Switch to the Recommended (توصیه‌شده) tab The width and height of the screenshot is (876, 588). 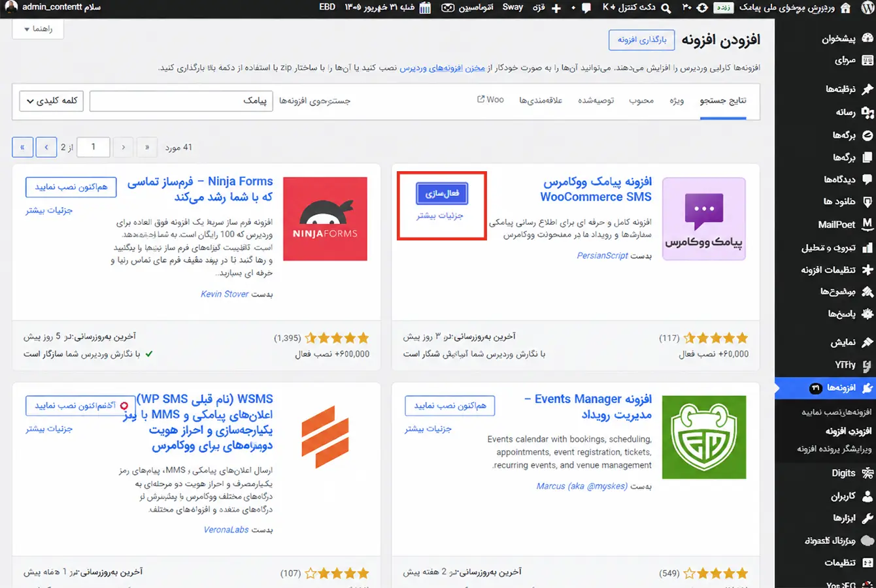point(596,101)
